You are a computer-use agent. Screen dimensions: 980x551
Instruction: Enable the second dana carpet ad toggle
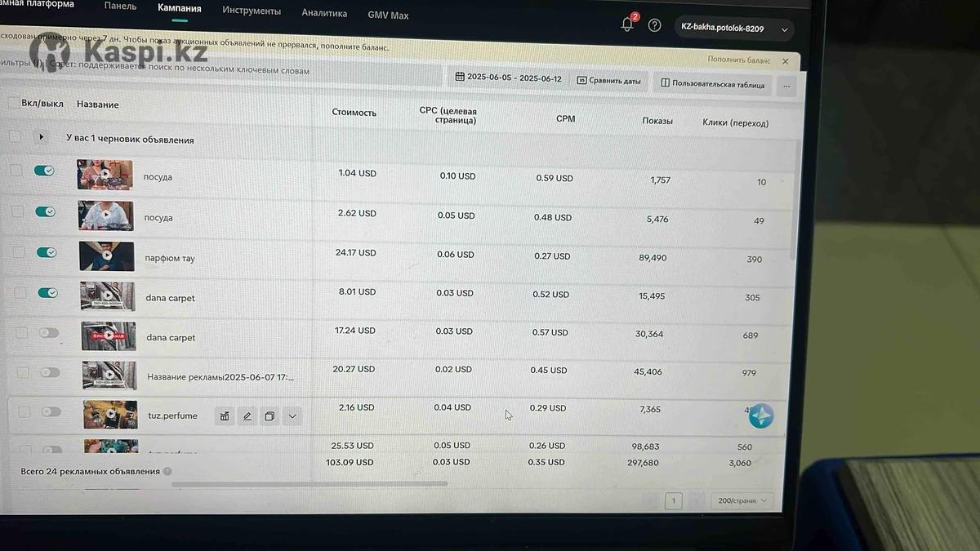49,332
